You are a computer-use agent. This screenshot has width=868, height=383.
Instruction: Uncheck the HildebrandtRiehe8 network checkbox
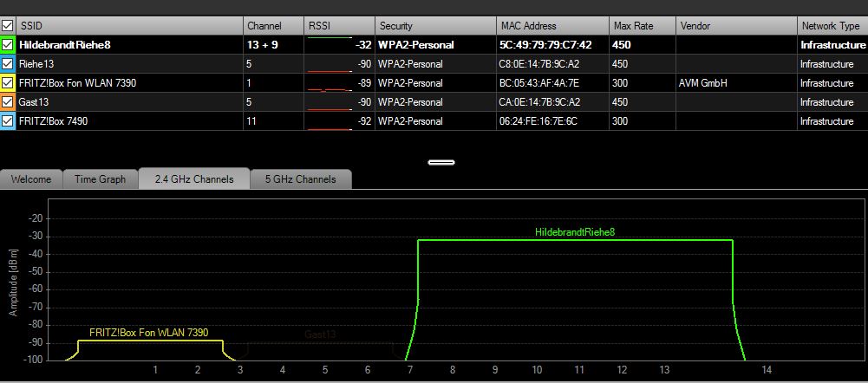pos(7,45)
